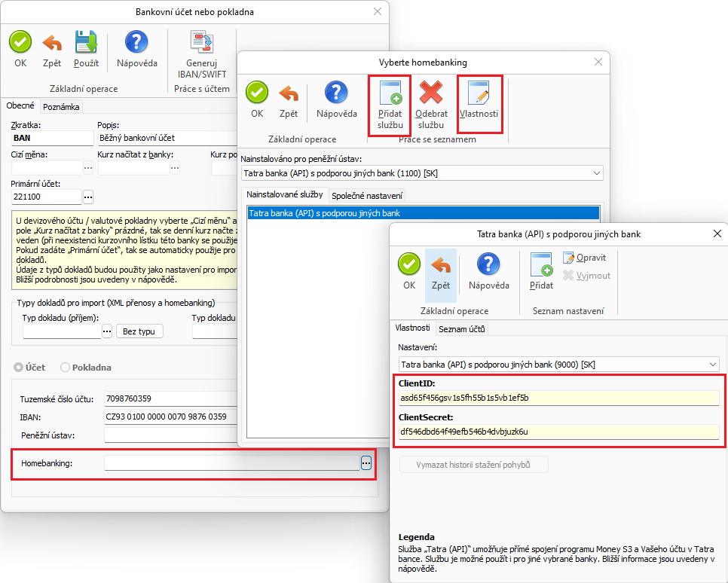Screen dimensions: 728x583
Task: Click the Tuzemské číslo účtu field
Action: (x=171, y=398)
